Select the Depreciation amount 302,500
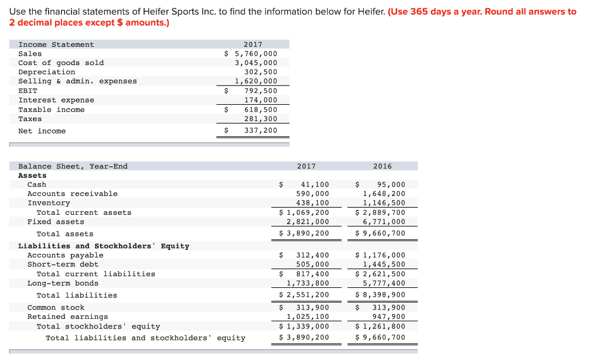600x364 pixels. point(261,72)
